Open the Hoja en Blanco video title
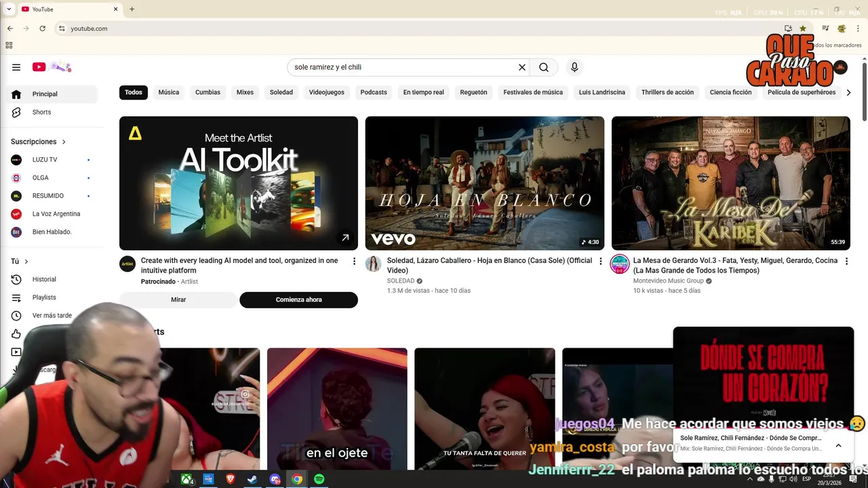 (x=490, y=266)
